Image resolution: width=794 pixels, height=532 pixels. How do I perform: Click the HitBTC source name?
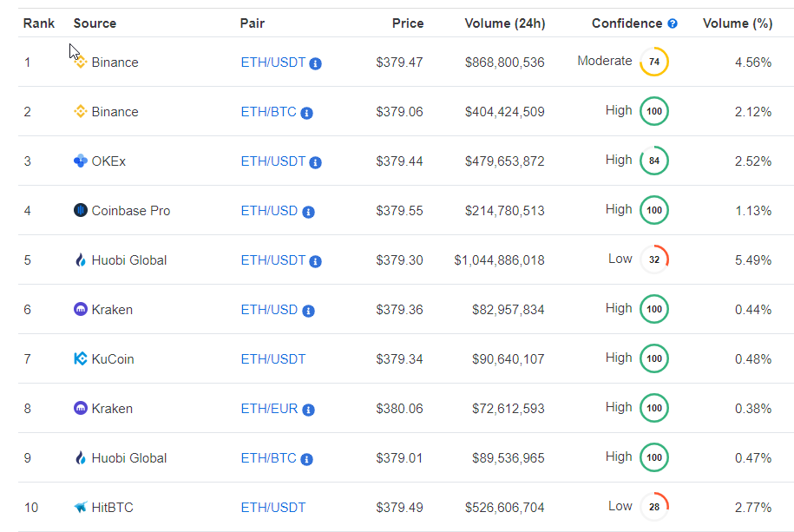point(112,507)
